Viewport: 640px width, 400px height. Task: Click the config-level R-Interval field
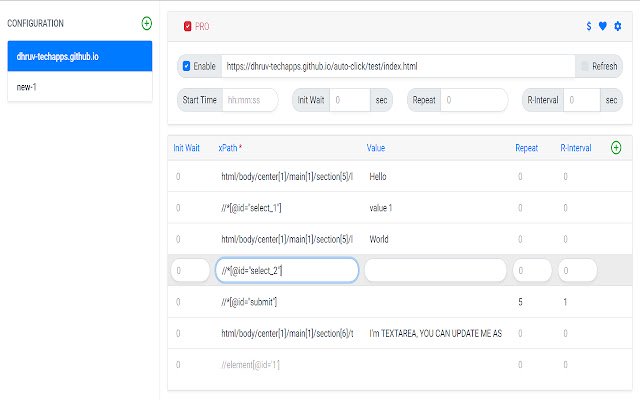click(x=582, y=100)
